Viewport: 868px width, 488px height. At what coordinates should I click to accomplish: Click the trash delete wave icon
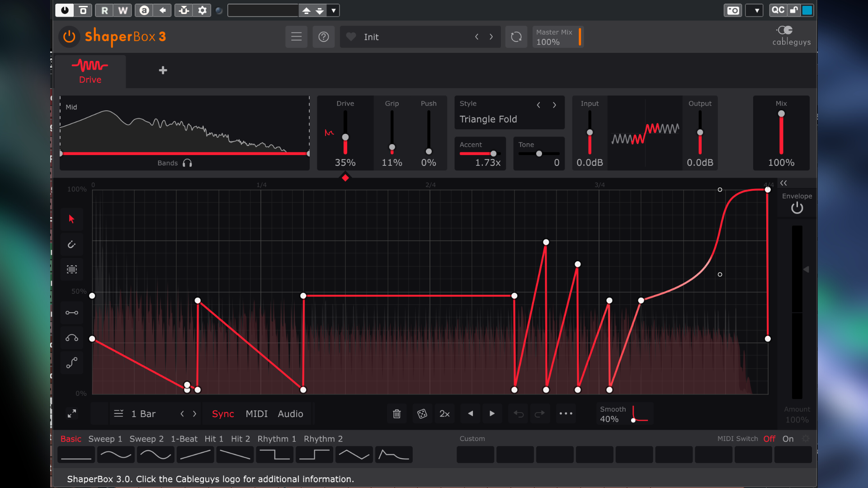[x=396, y=414]
